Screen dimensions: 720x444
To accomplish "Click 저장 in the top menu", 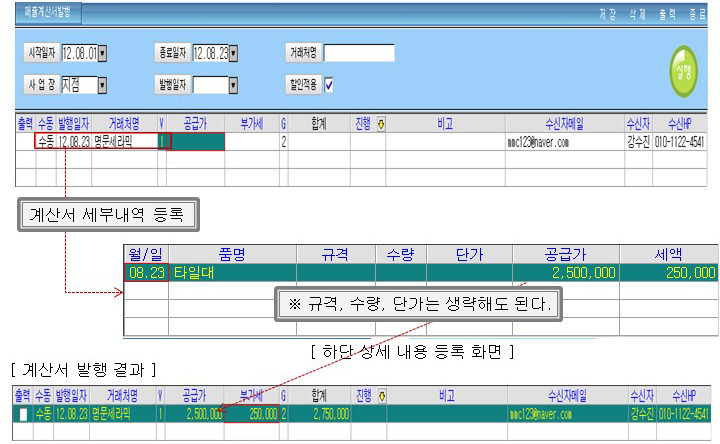I will point(608,15).
